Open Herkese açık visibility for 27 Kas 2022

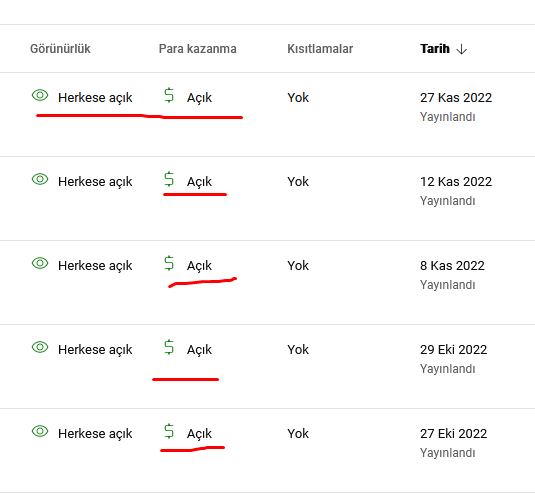click(x=95, y=98)
